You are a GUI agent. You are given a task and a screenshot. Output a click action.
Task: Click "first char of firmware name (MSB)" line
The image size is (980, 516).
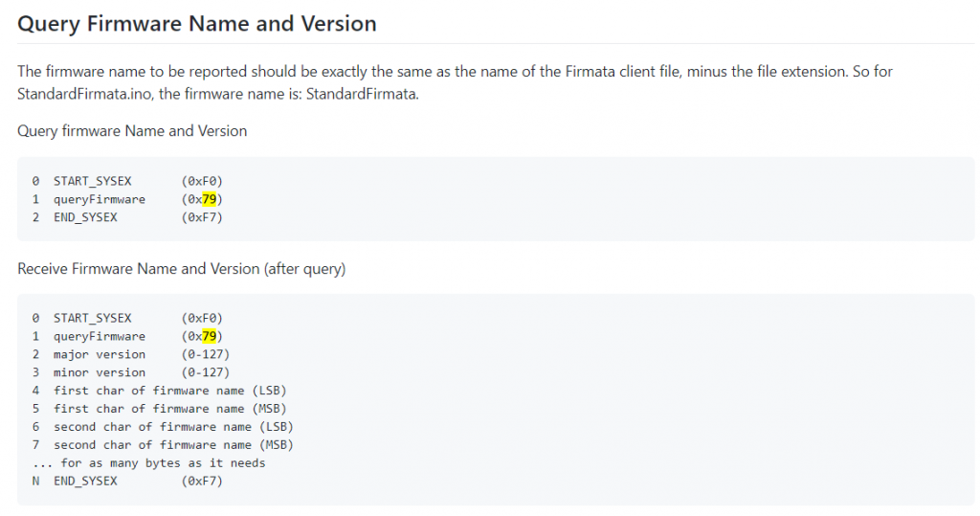point(169,409)
